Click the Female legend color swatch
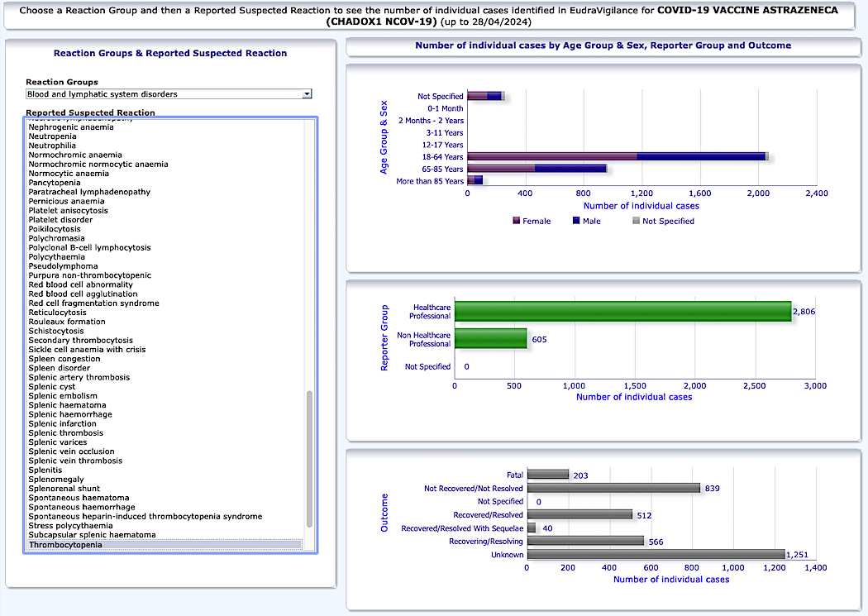This screenshot has width=868, height=616. pos(517,221)
